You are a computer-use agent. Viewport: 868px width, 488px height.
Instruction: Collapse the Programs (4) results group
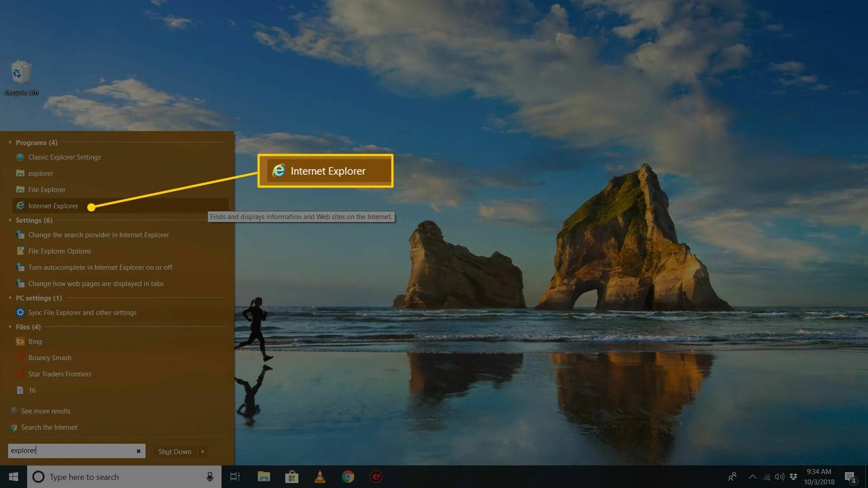click(x=10, y=142)
